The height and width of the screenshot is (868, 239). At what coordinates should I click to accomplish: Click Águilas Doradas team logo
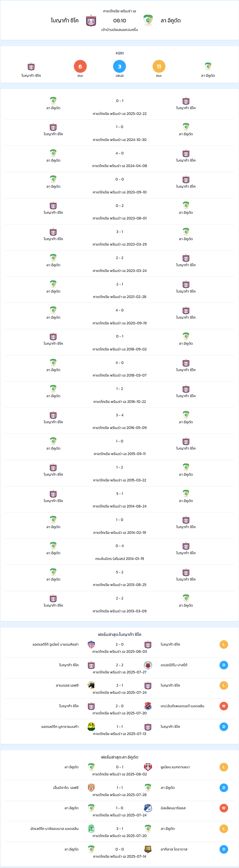pyautogui.click(x=148, y=849)
